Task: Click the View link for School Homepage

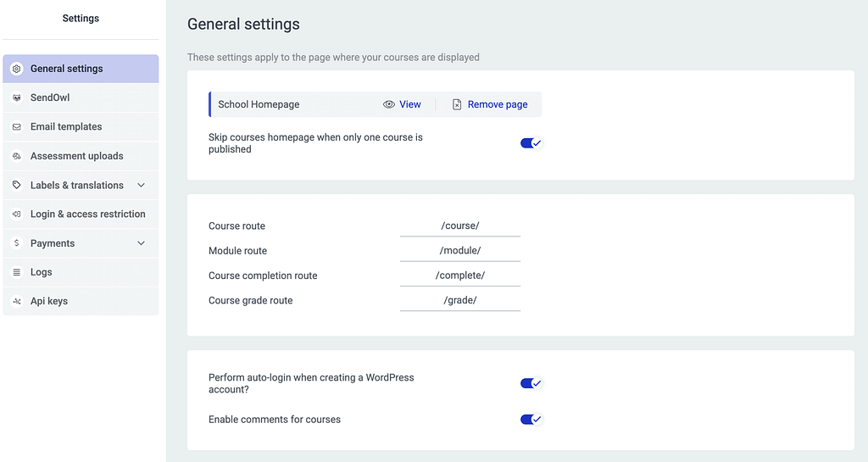Action: [x=402, y=104]
